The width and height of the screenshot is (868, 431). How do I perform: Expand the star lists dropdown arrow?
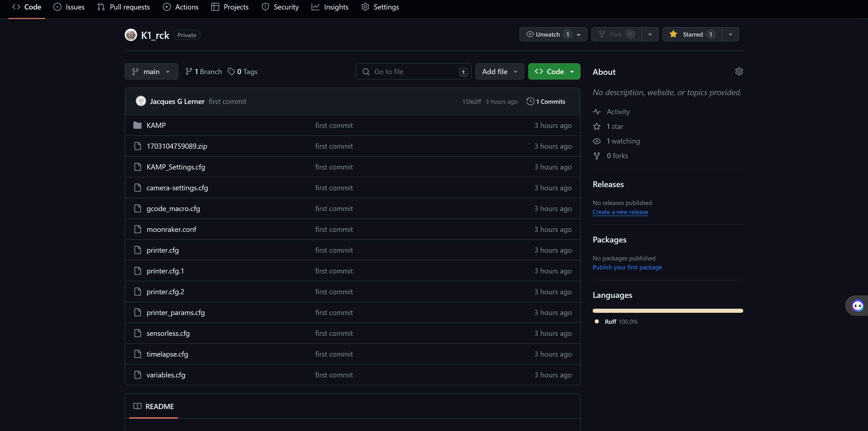coord(731,34)
